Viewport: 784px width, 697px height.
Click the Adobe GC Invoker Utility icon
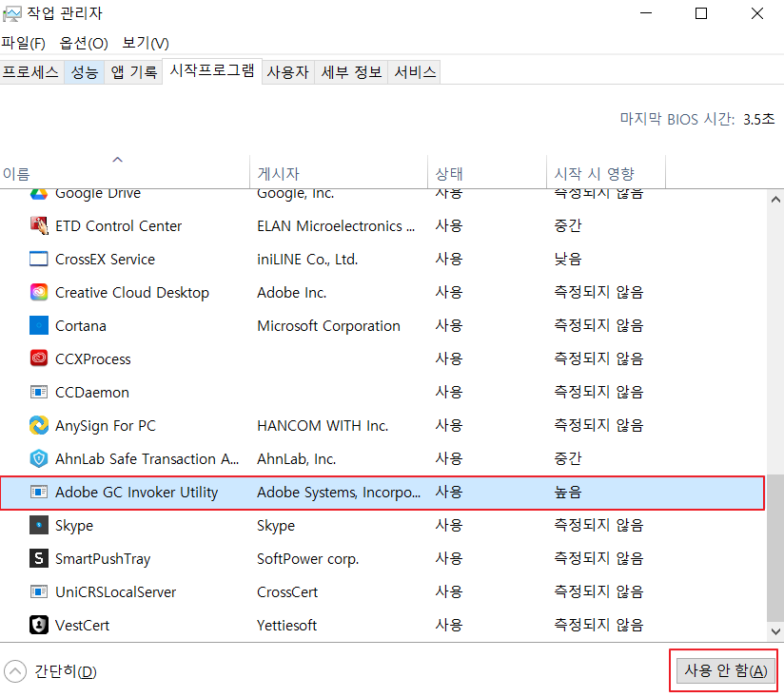click(39, 493)
